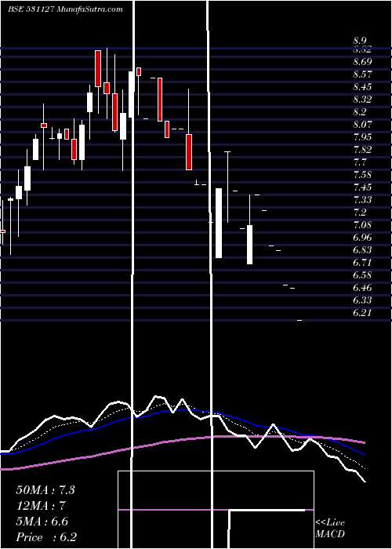Viewport: 392px width, 549px height.
Task: Click the 7.7 price axis label
Action: pos(360,162)
